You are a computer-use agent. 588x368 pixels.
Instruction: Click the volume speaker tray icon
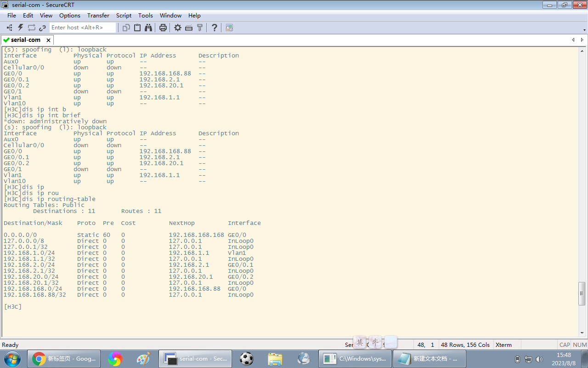point(539,359)
